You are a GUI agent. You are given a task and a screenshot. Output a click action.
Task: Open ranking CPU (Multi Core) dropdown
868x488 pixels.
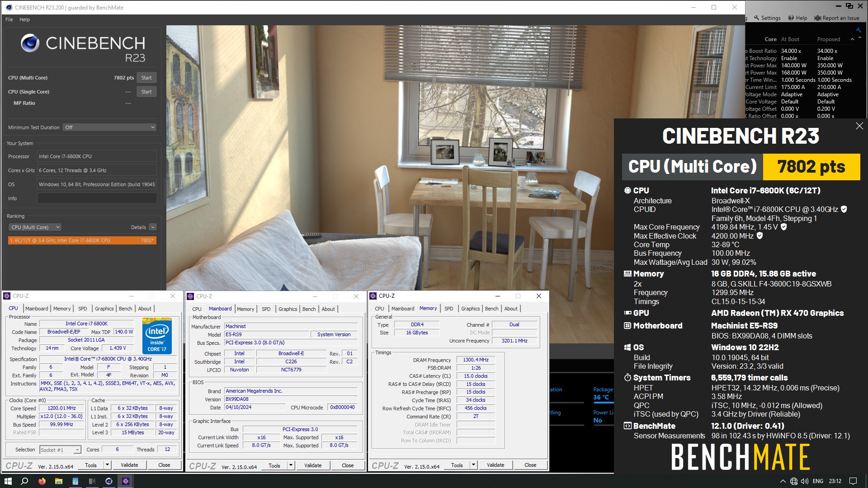click(35, 227)
